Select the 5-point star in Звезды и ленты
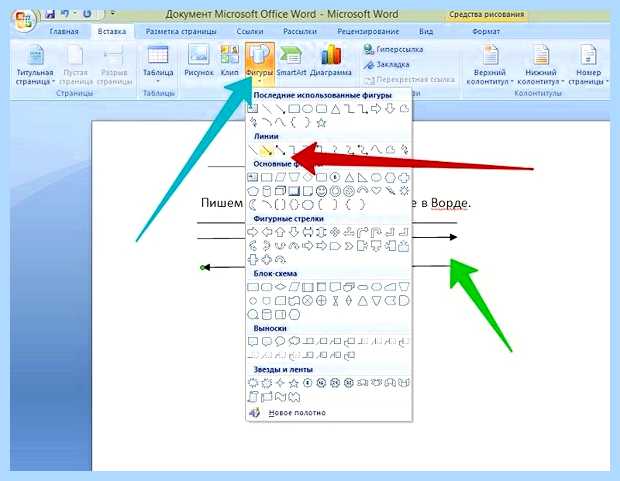 294,383
